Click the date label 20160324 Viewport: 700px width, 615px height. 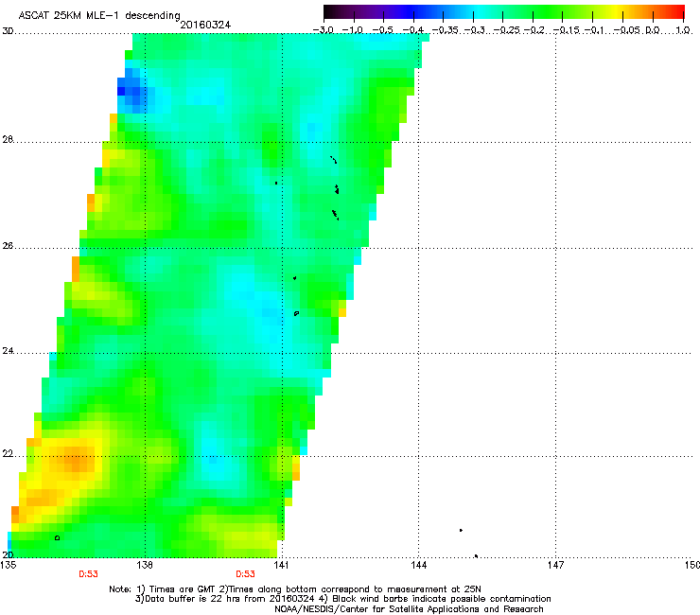click(205, 25)
